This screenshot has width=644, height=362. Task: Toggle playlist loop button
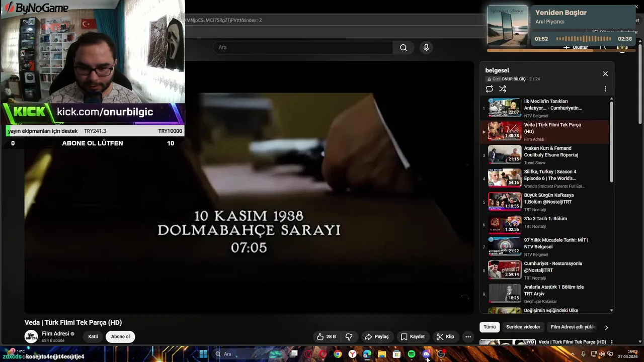489,89
